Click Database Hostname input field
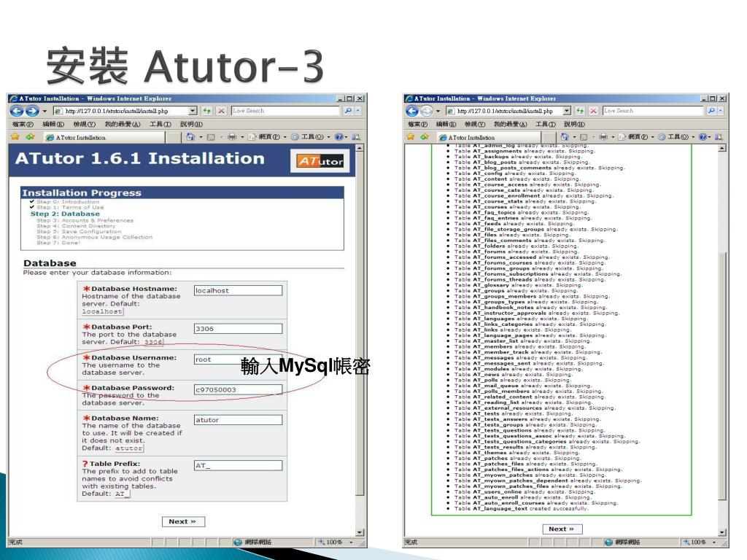Screen dimensions: 747x560 point(238,290)
